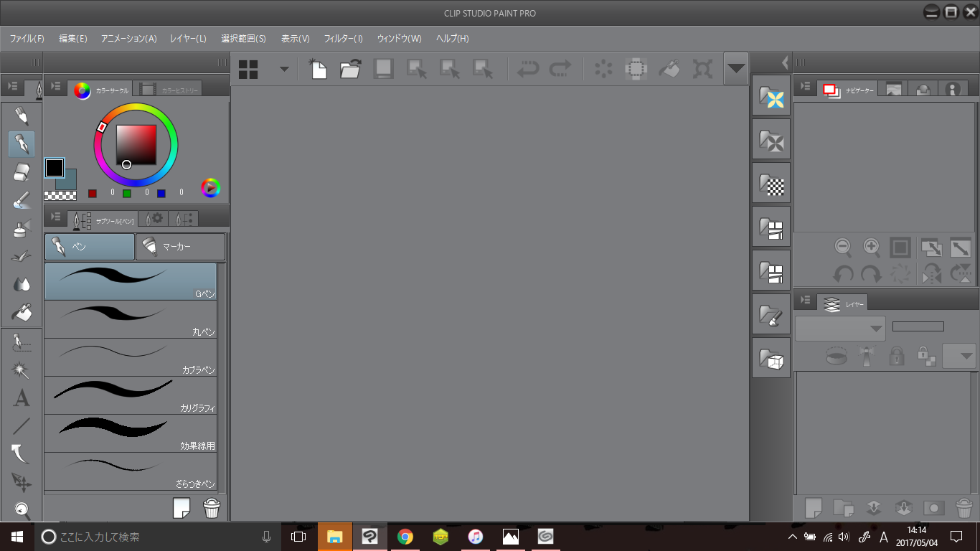Toggle horizontal flip in Navigator
980x551 pixels.
click(x=932, y=274)
